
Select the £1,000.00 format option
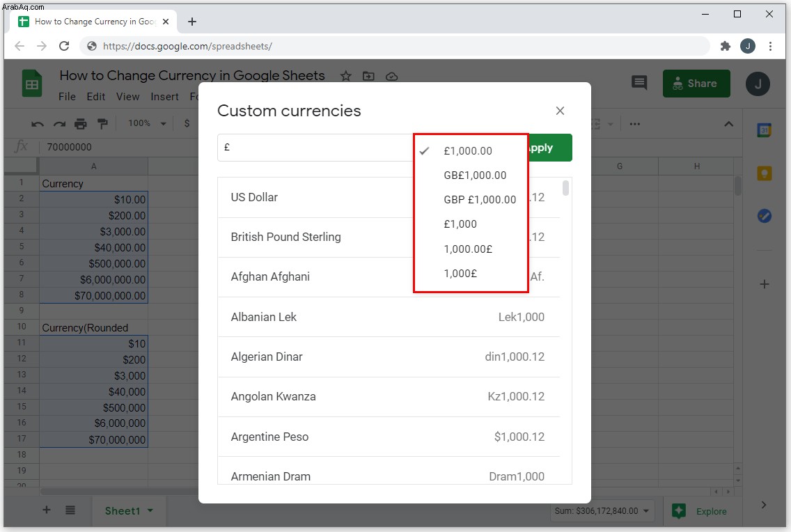coord(471,151)
